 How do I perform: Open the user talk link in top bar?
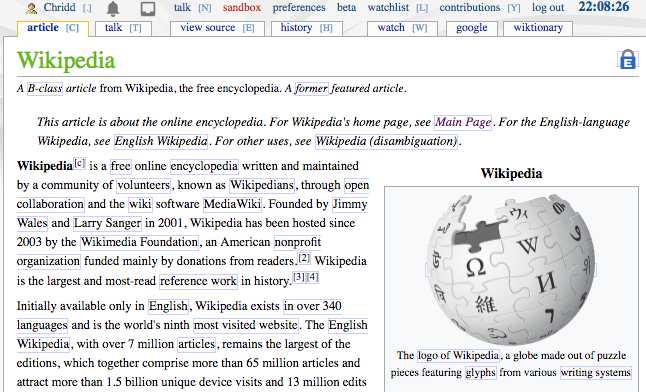coord(182,7)
